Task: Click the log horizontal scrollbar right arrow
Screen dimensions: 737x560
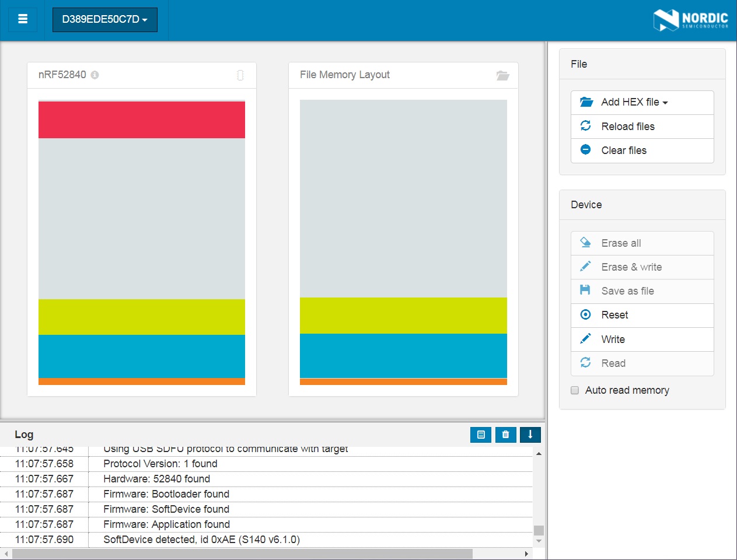Action: (526, 554)
